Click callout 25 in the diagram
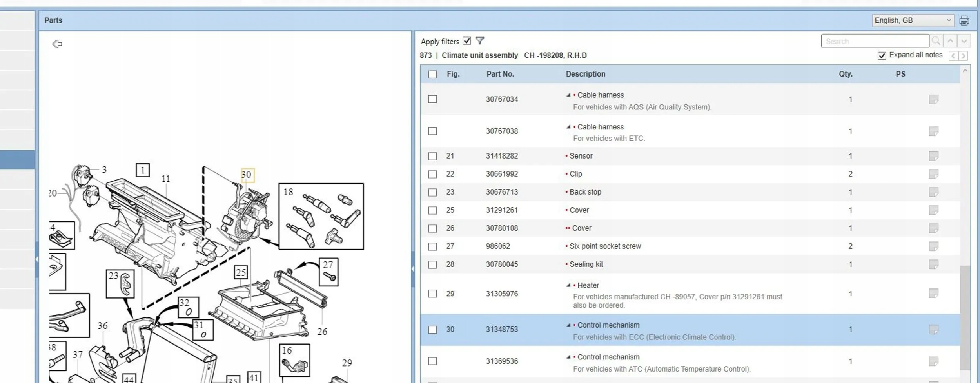 tap(241, 272)
